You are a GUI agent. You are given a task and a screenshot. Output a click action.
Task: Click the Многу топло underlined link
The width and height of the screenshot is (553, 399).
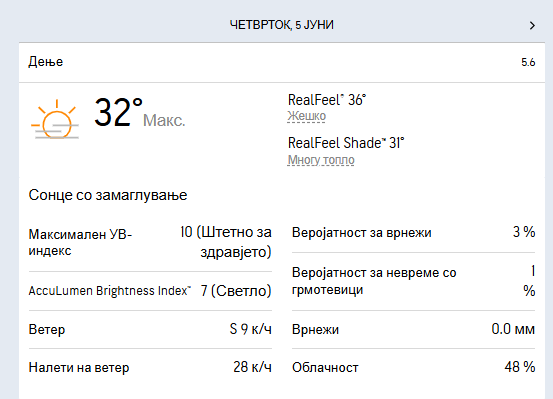(x=321, y=160)
